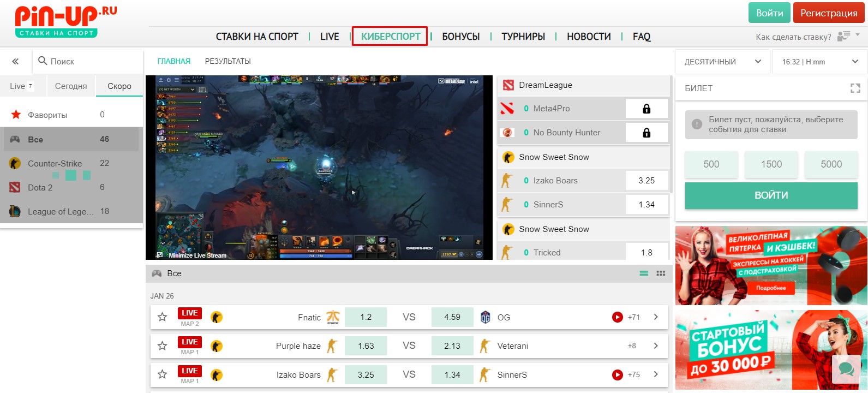The image size is (868, 393).
Task: Minimize the live stream
Action: tap(192, 255)
